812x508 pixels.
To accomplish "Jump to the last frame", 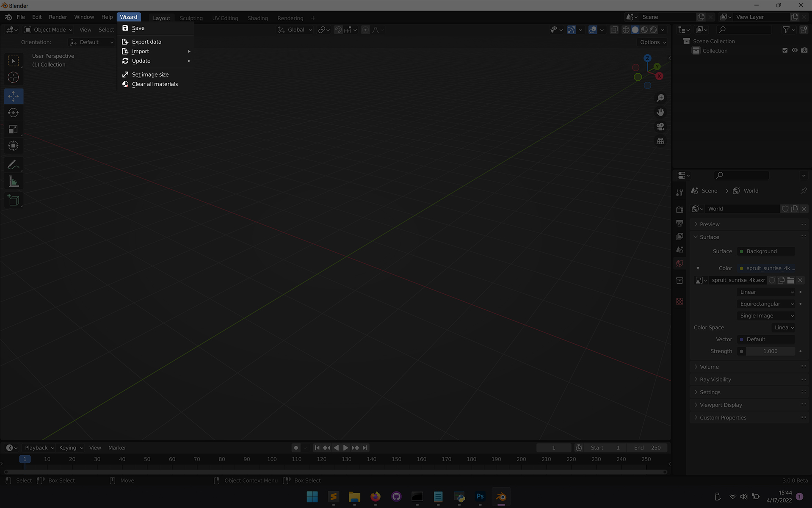I will [x=365, y=448].
